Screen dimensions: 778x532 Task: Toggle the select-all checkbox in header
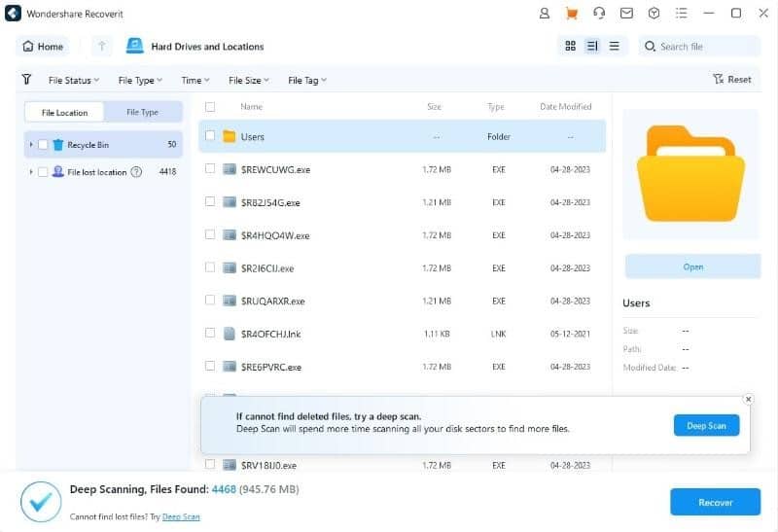click(x=210, y=106)
